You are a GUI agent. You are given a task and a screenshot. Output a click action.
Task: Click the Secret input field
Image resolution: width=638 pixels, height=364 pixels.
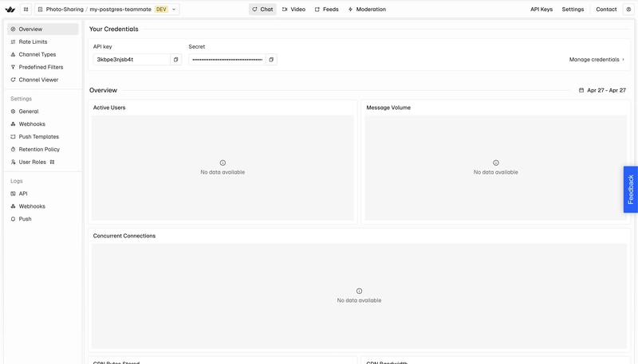coord(227,59)
